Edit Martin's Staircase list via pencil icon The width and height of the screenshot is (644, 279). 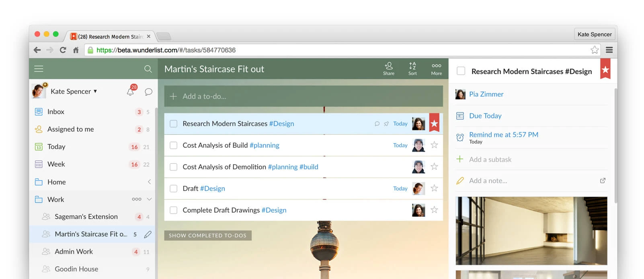point(148,234)
